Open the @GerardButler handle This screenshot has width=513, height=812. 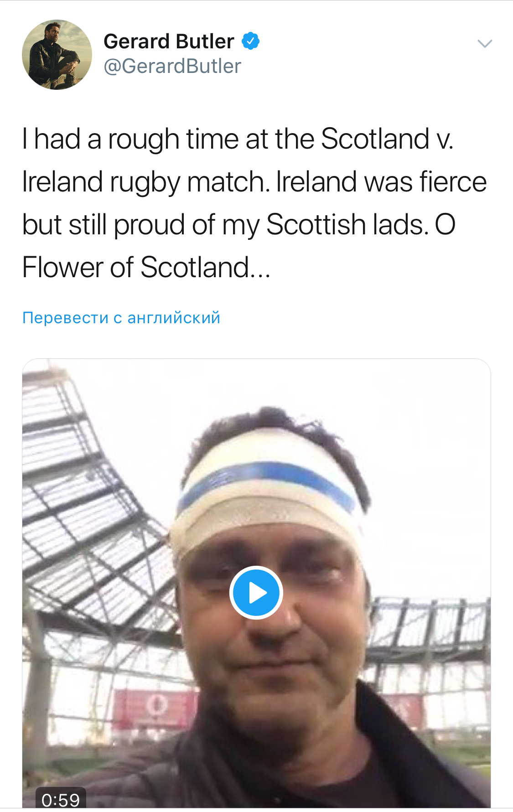[172, 67]
